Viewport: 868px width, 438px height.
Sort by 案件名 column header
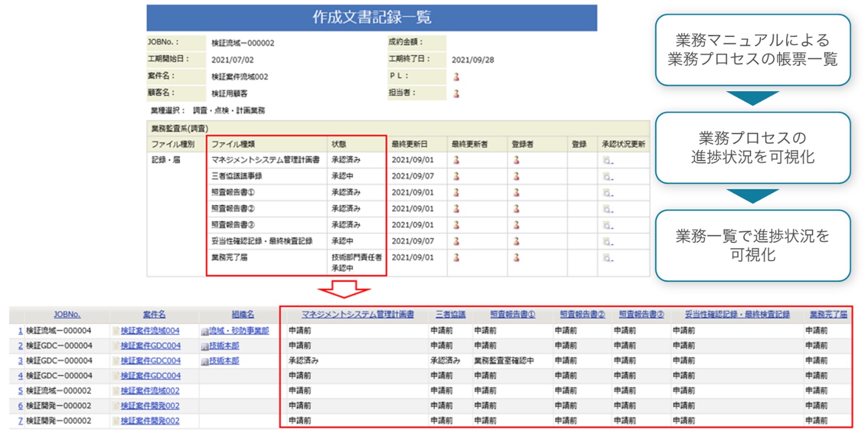pos(154,315)
